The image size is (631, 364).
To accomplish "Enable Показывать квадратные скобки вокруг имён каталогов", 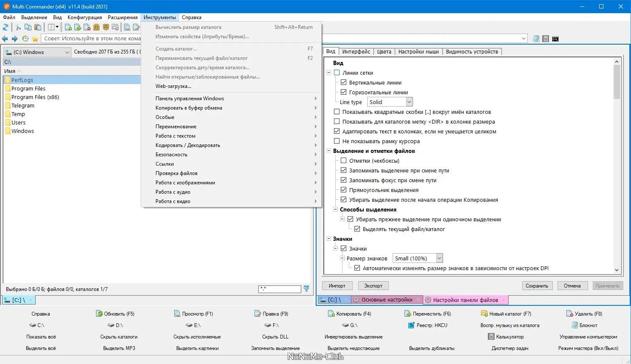I will click(337, 112).
